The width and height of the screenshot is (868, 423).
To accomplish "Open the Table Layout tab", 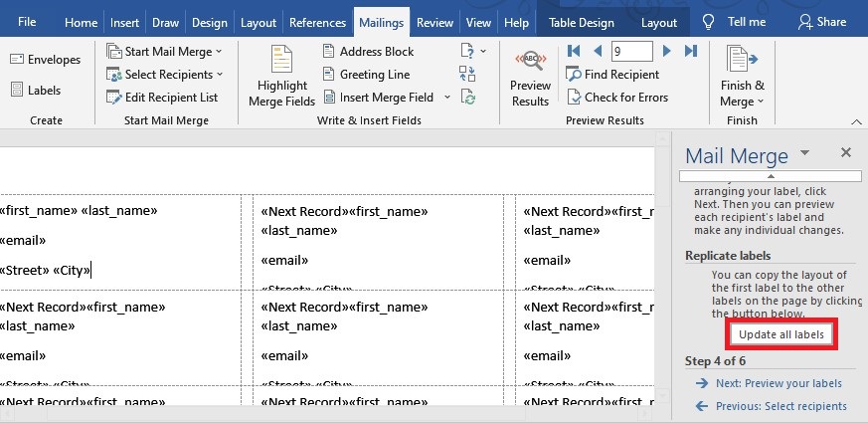I will (x=659, y=23).
